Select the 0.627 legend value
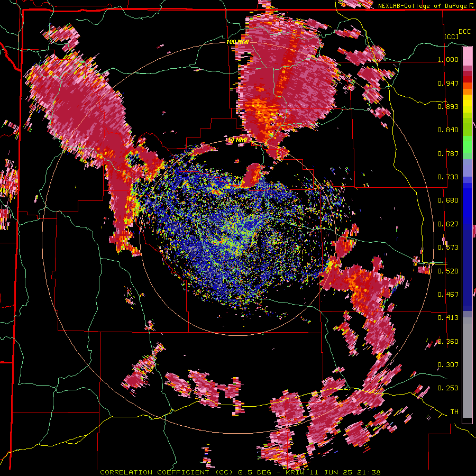 (448, 224)
